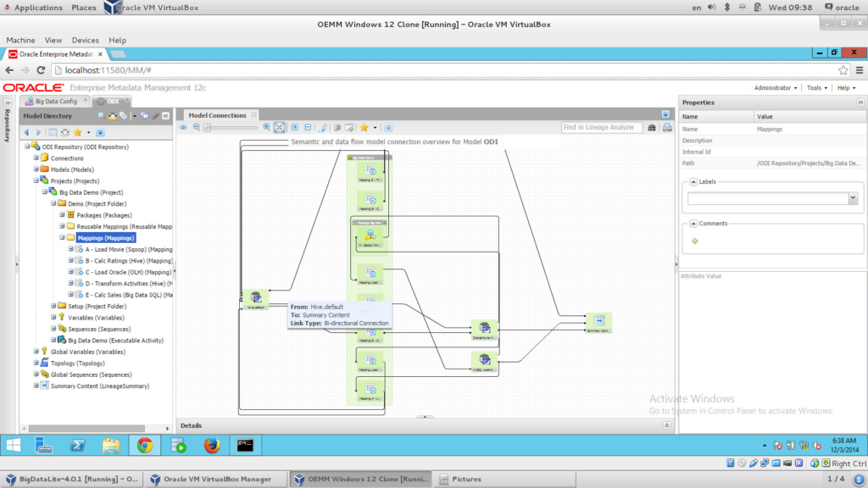The width and height of the screenshot is (868, 488).
Task: Open the Tools menu
Action: pyautogui.click(x=816, y=88)
